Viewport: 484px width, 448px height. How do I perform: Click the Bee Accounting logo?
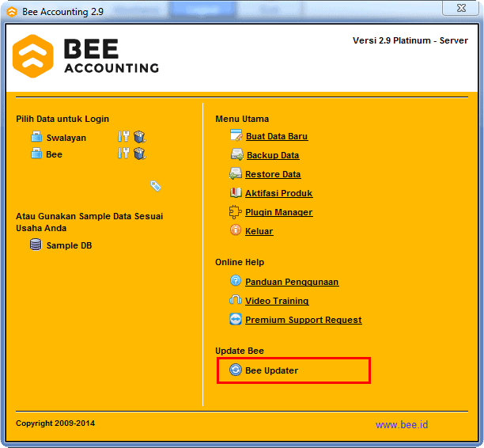click(85, 56)
